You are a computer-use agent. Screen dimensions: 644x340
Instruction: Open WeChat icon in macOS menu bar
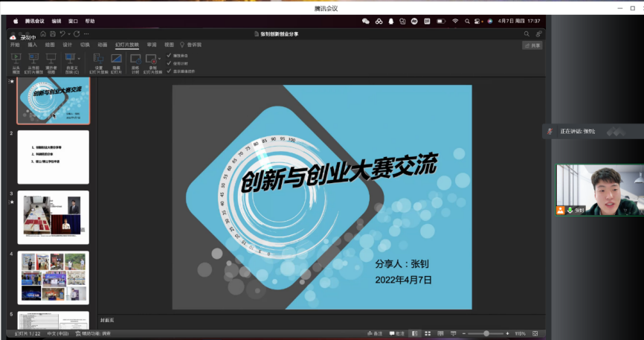366,22
